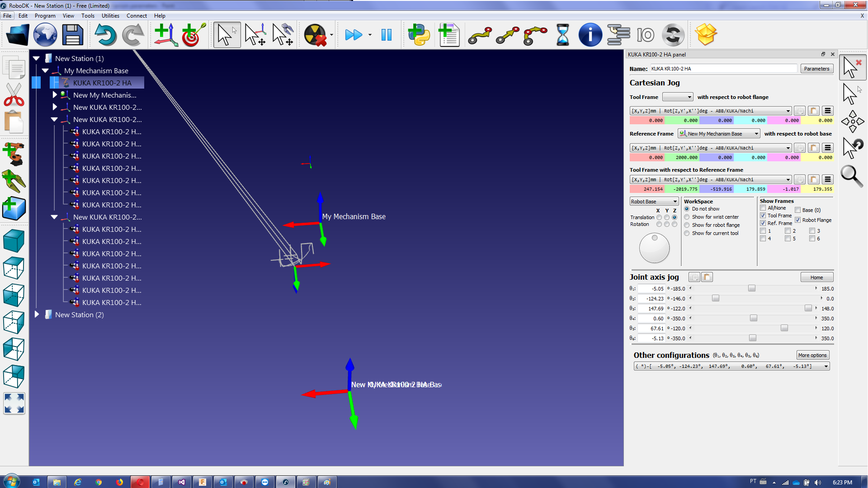The height and width of the screenshot is (488, 868).
Task: Click the Fast simulation icon
Action: (x=353, y=35)
